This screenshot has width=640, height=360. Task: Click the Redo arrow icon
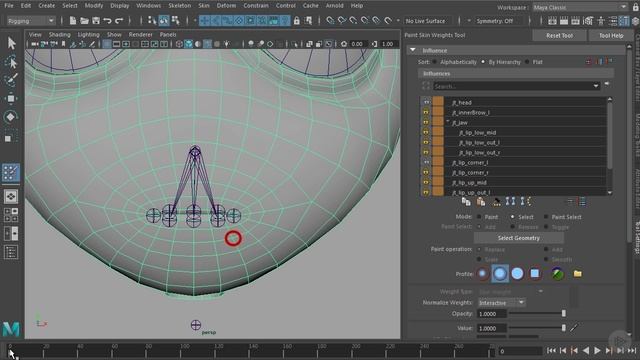[119, 20]
